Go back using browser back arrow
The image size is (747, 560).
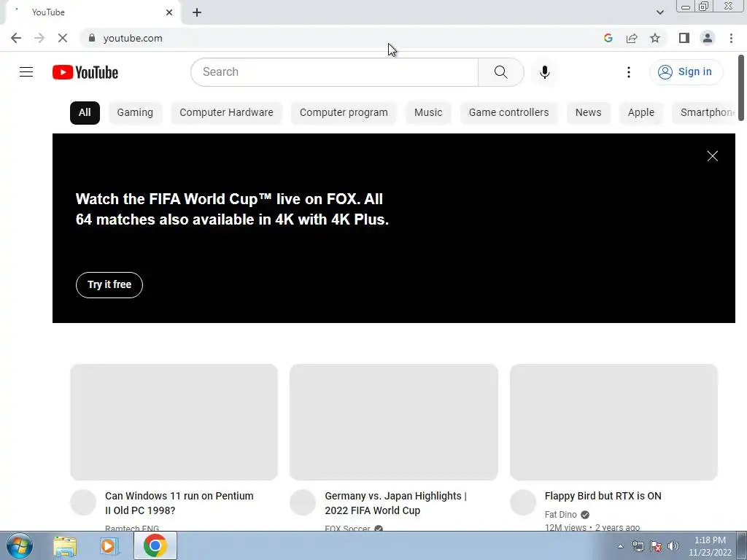click(16, 38)
